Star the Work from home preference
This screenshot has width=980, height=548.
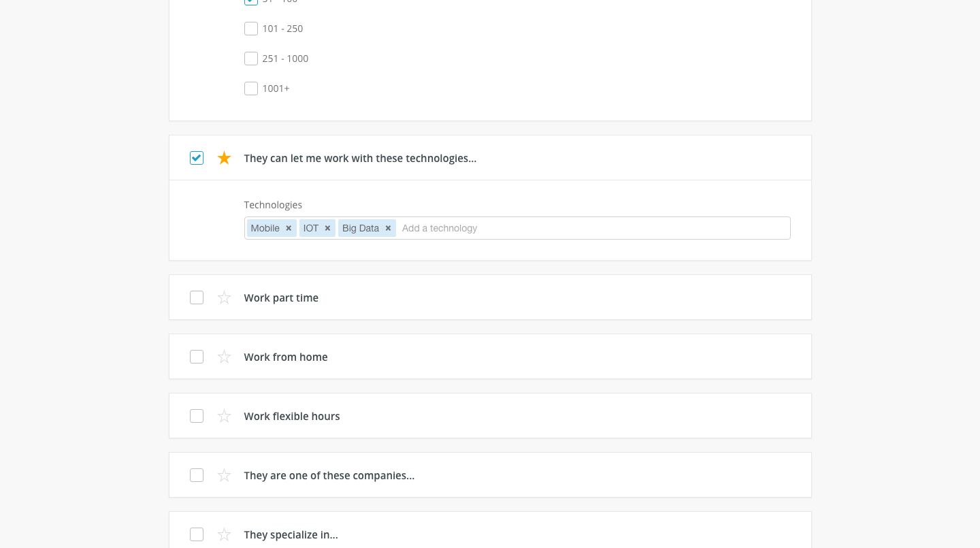click(224, 357)
